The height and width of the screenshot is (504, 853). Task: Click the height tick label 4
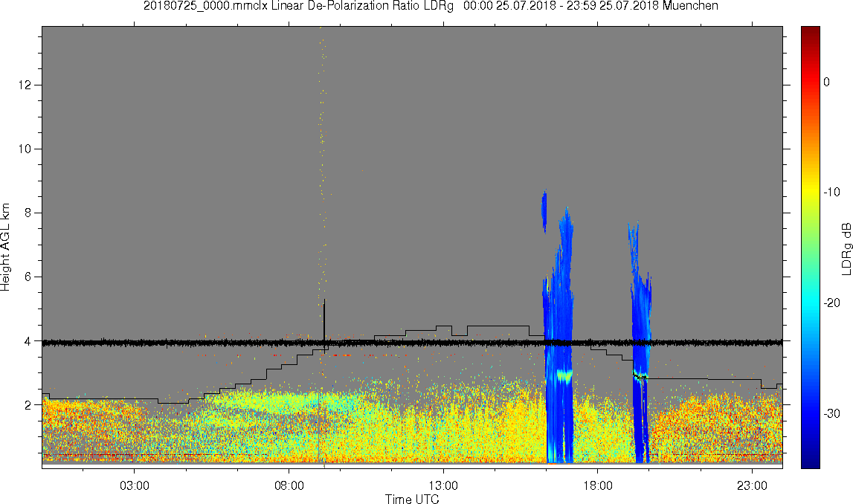point(28,341)
